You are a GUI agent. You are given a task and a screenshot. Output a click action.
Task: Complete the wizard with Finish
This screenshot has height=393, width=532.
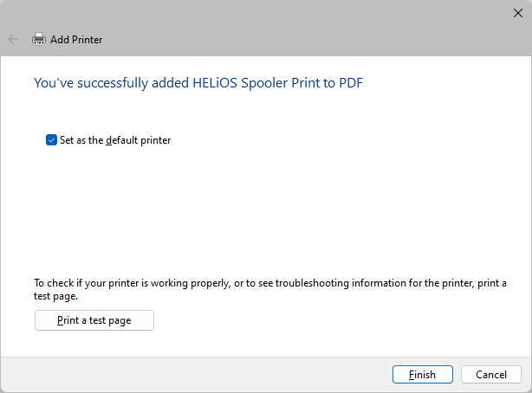tap(423, 374)
